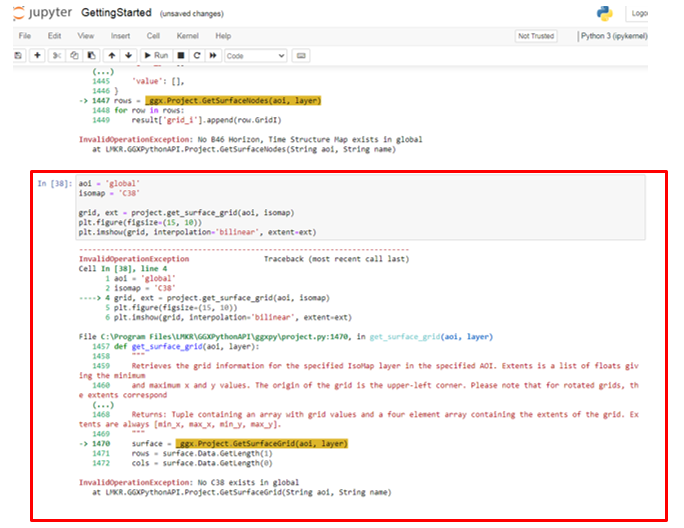This screenshot has width=684, height=528.
Task: Click the plt.imshow line in code cell
Action: [197, 232]
